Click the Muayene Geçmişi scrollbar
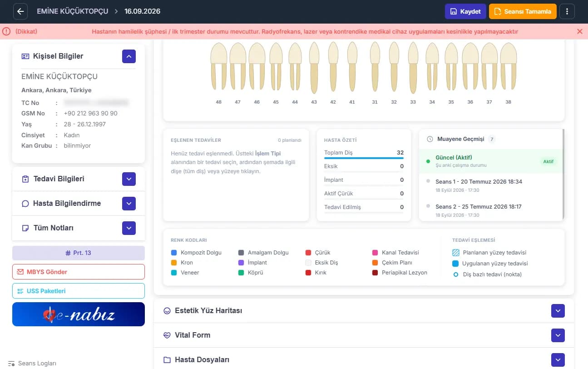 (563, 175)
